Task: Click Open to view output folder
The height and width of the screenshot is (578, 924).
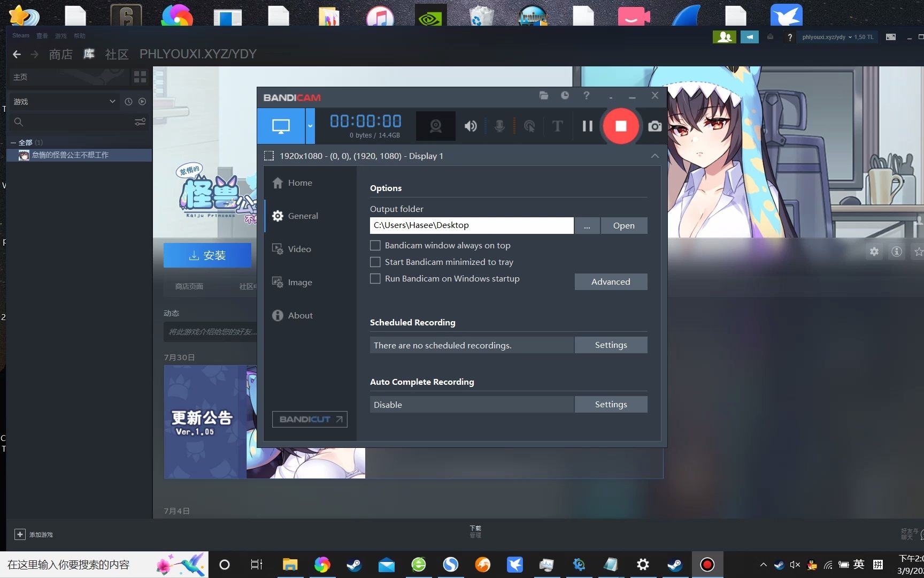Action: pos(624,225)
